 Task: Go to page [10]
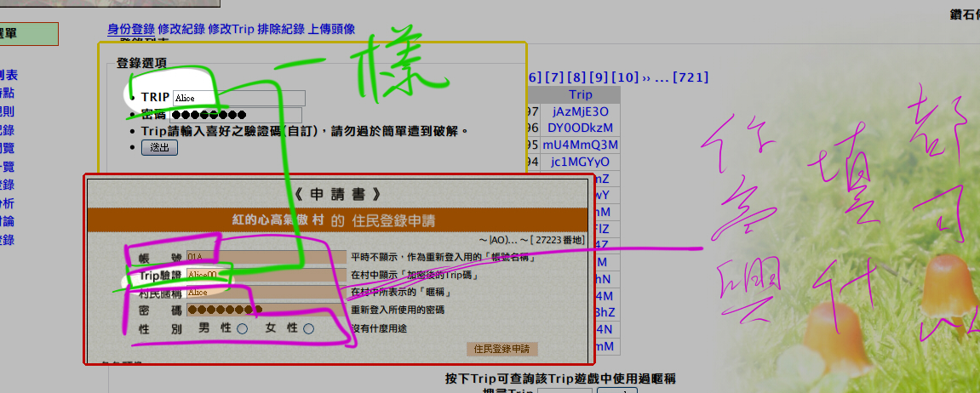625,77
